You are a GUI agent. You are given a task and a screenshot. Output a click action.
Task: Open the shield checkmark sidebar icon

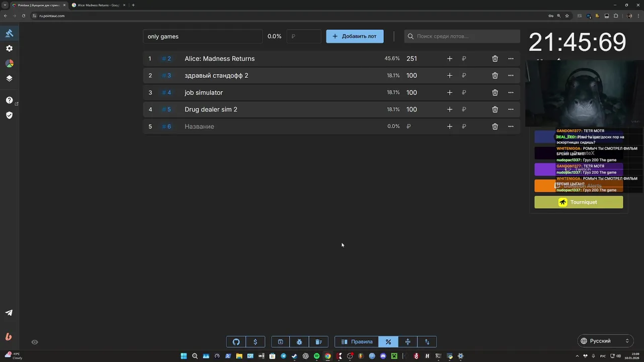[9, 115]
